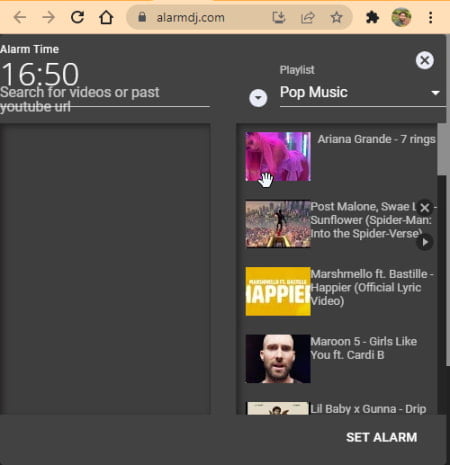Select the Sunflower Spider-Man thumbnail
Screen dimensions: 450x465
(x=278, y=224)
